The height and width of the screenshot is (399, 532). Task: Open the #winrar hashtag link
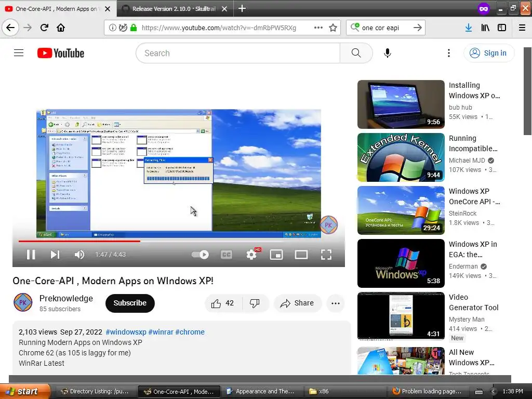(161, 332)
